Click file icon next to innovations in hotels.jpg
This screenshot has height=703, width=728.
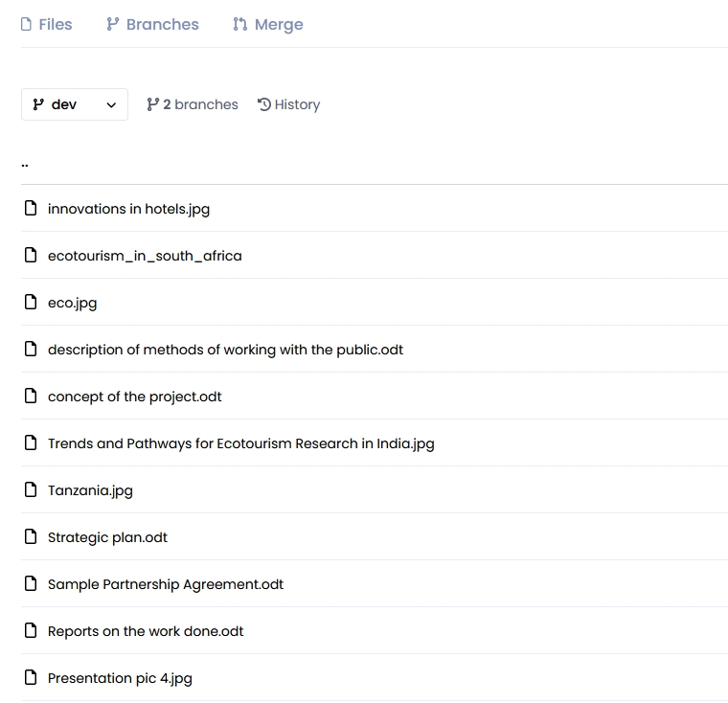pyautogui.click(x=31, y=209)
